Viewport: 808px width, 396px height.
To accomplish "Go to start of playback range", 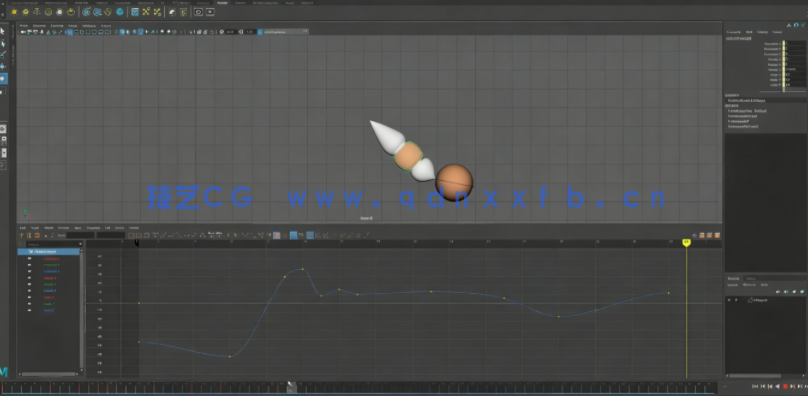I will click(755, 386).
